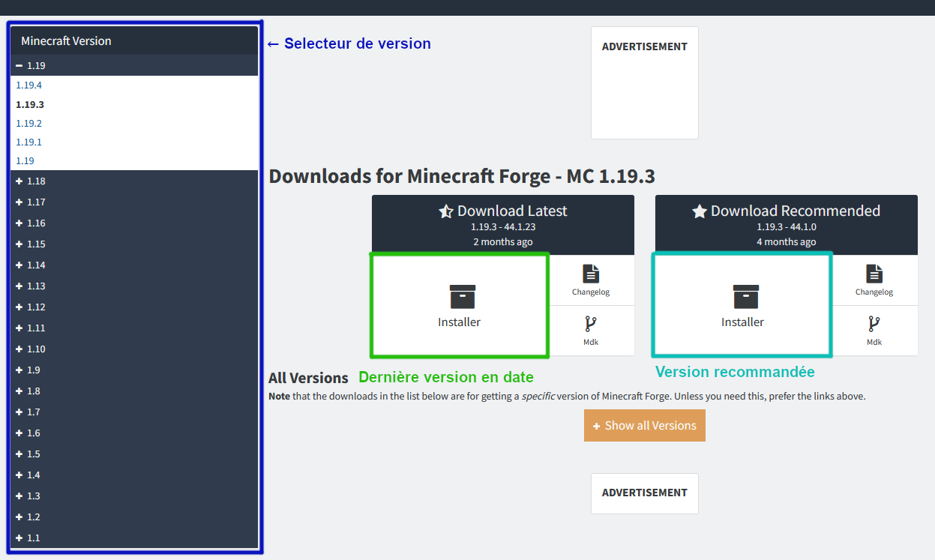Click the top ADVERTISEMENT box
Viewport: 935px width, 560px height.
[x=645, y=83]
